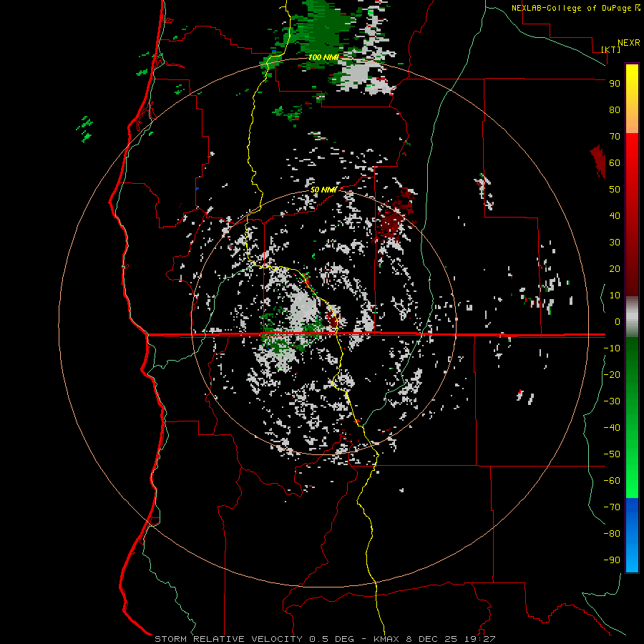This screenshot has height=644, width=644.
Task: Click the positive 20 scale value
Action: coord(615,269)
